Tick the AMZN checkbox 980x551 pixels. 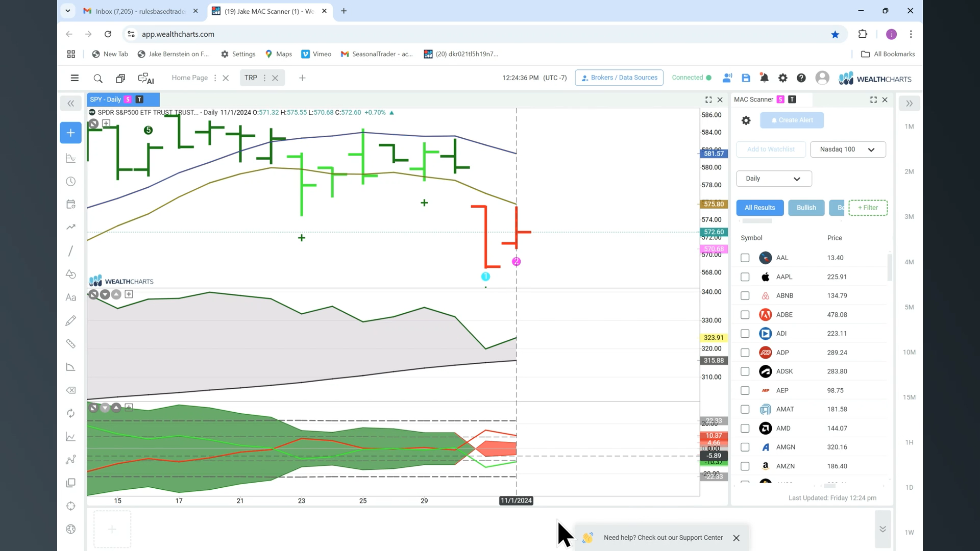pos(745,466)
